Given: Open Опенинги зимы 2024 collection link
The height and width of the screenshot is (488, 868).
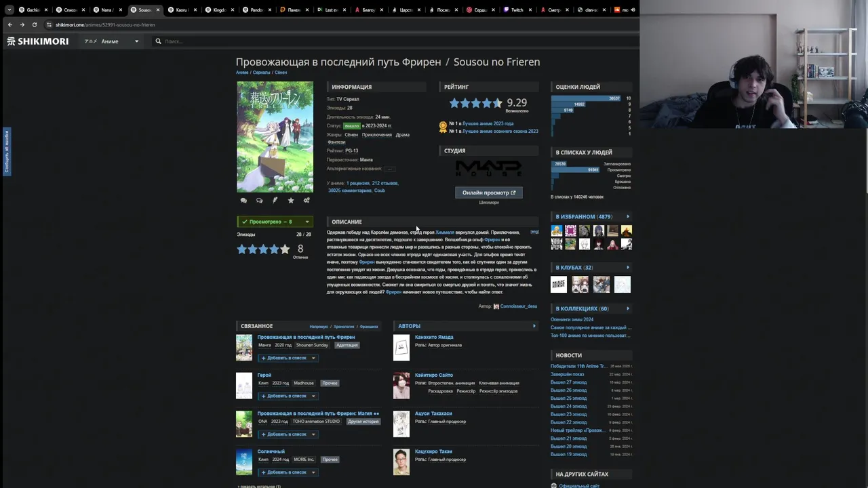Looking at the screenshot, I should coord(572,319).
